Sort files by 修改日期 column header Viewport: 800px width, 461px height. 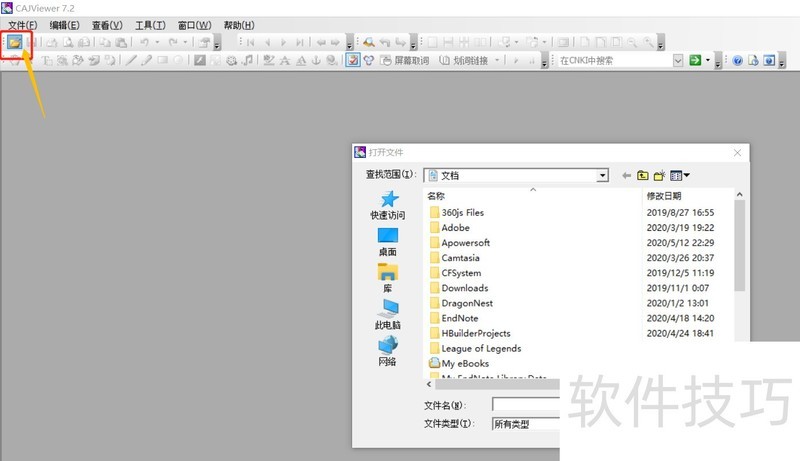click(664, 196)
